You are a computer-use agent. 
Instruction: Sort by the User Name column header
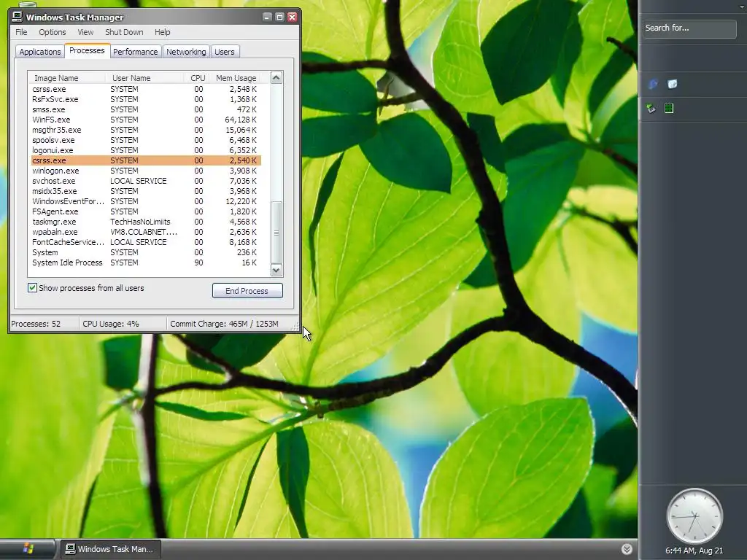pyautogui.click(x=145, y=77)
